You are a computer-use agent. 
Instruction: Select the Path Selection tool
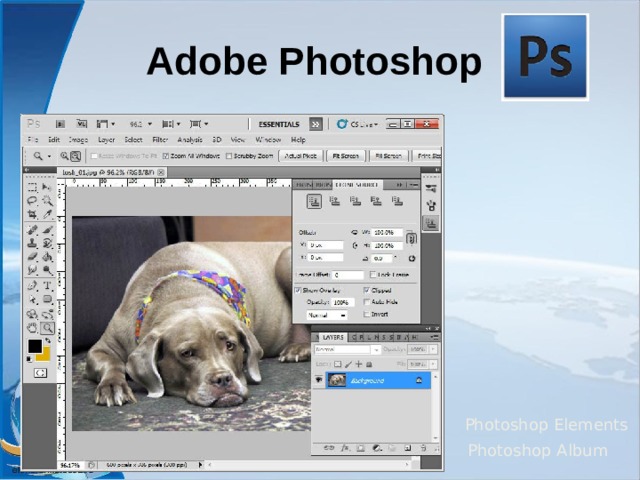tap(32, 300)
